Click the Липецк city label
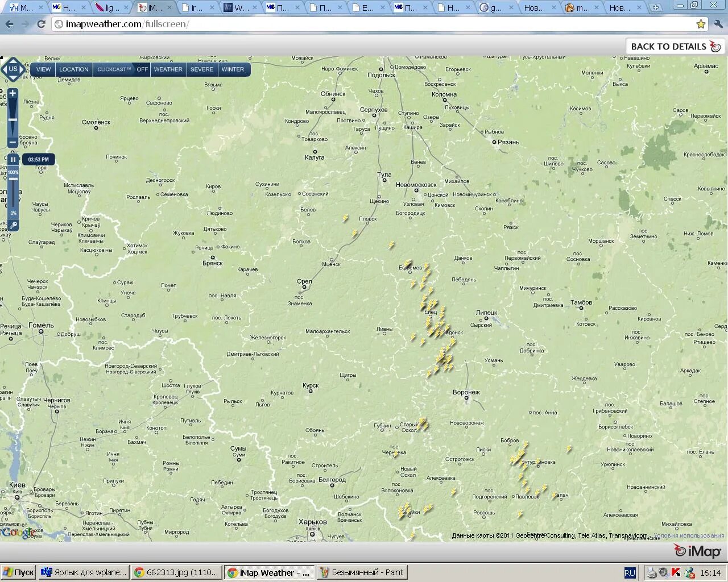This screenshot has height=582, width=728. 486,313
